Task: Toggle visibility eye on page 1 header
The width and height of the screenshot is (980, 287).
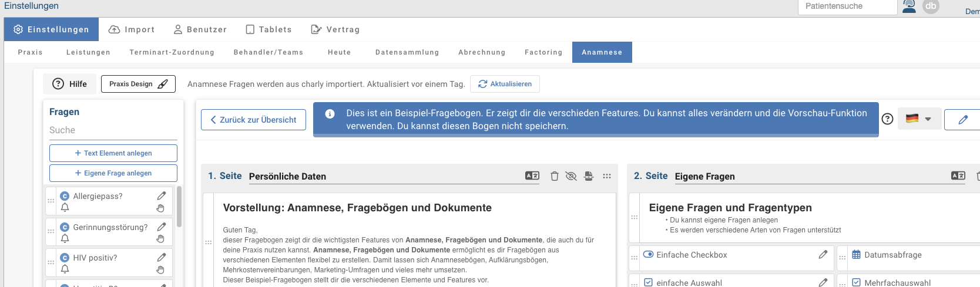Action: [x=570, y=176]
